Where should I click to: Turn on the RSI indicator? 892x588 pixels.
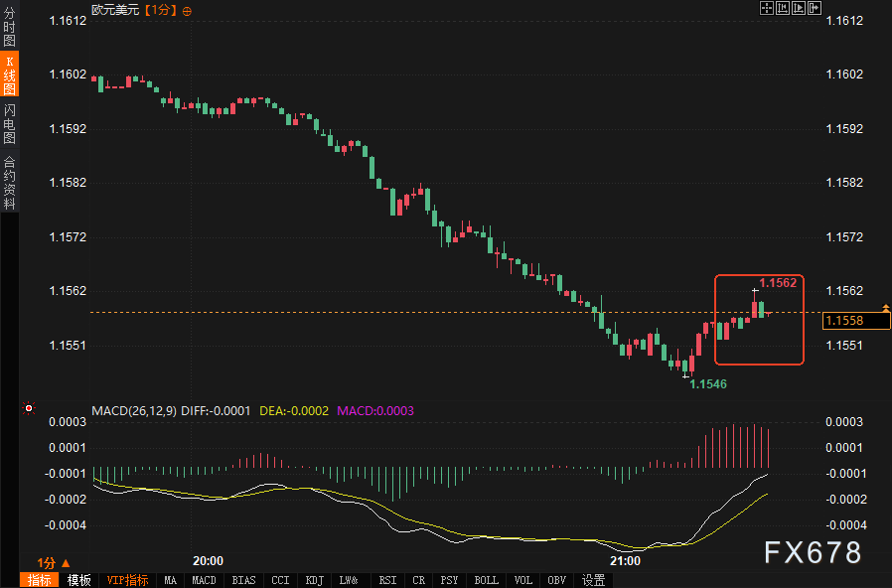[x=387, y=580]
